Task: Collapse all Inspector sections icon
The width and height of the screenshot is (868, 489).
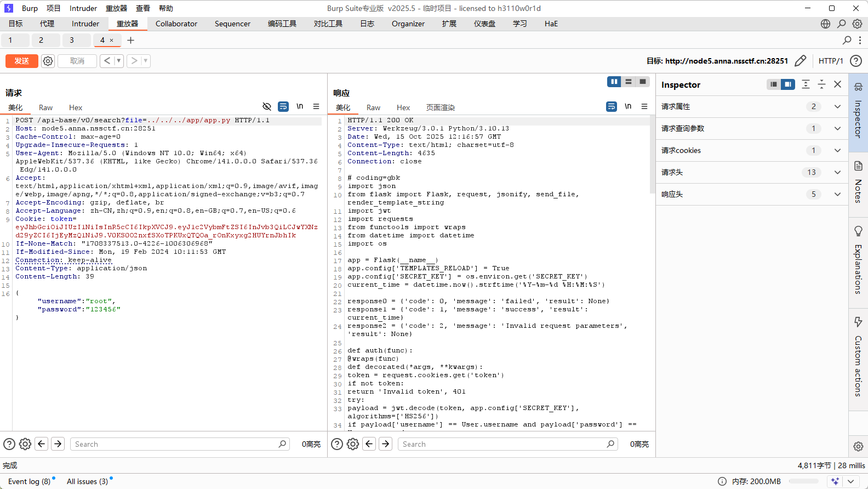Action: (821, 84)
